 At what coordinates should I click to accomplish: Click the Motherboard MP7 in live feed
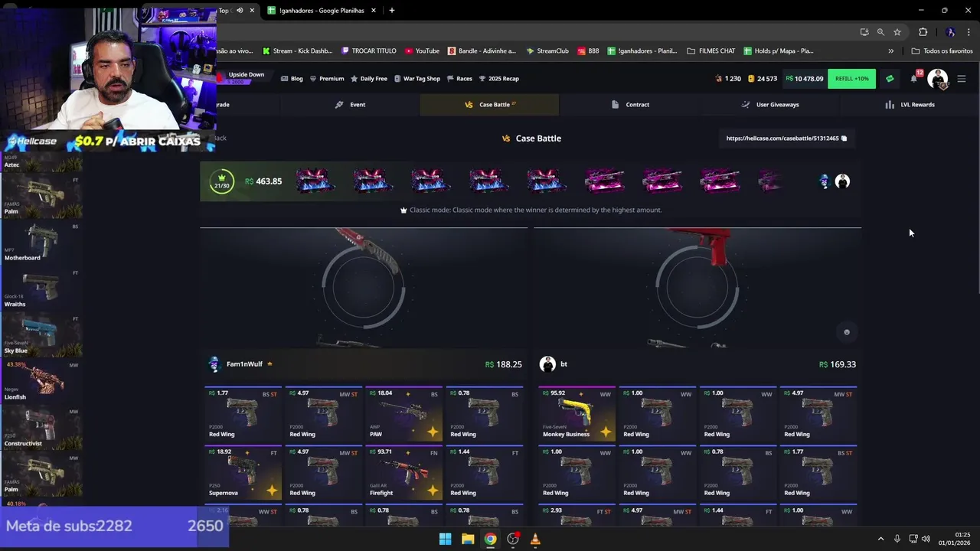(x=42, y=242)
